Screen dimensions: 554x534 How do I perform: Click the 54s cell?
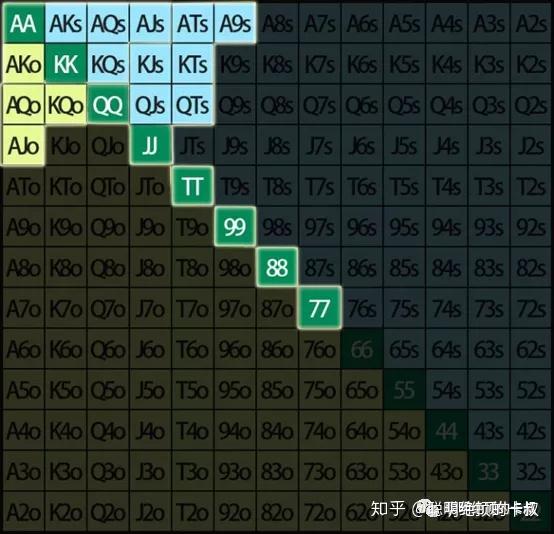[x=447, y=390]
